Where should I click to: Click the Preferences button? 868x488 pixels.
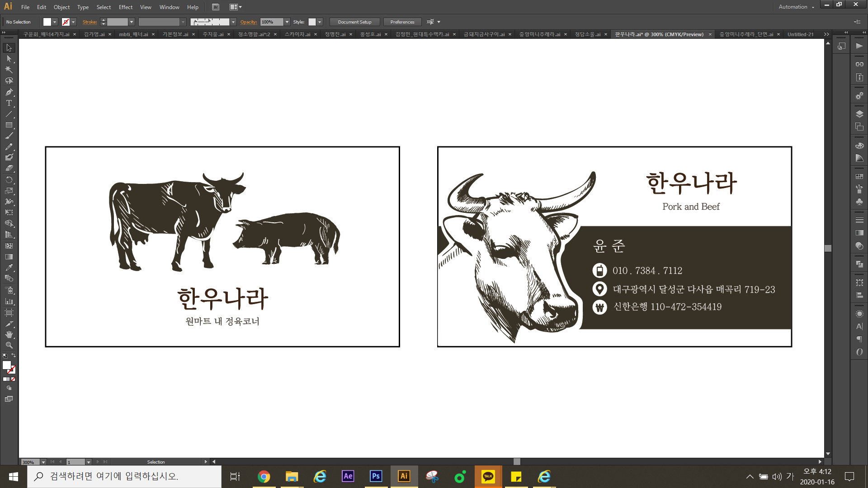[402, 22]
